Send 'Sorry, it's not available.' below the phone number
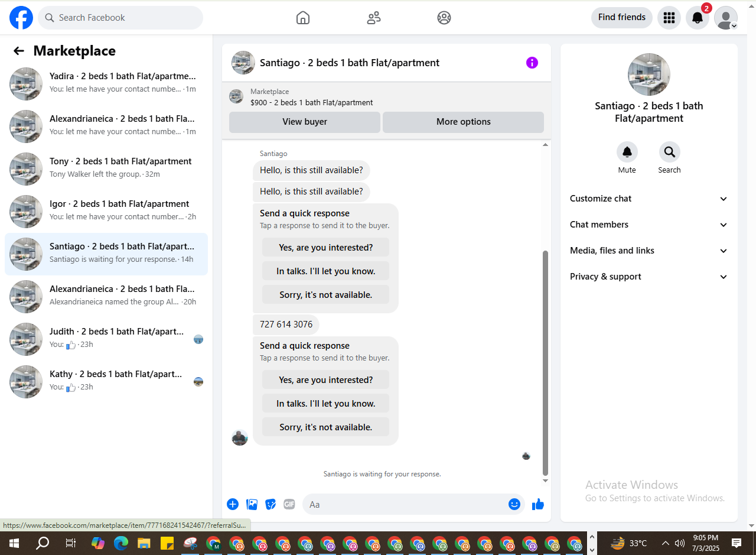 tap(325, 427)
